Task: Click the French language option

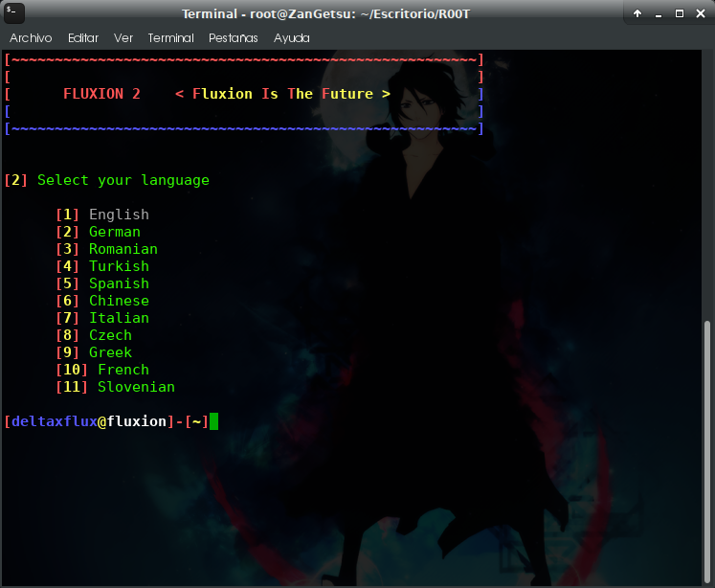Action: [102, 370]
